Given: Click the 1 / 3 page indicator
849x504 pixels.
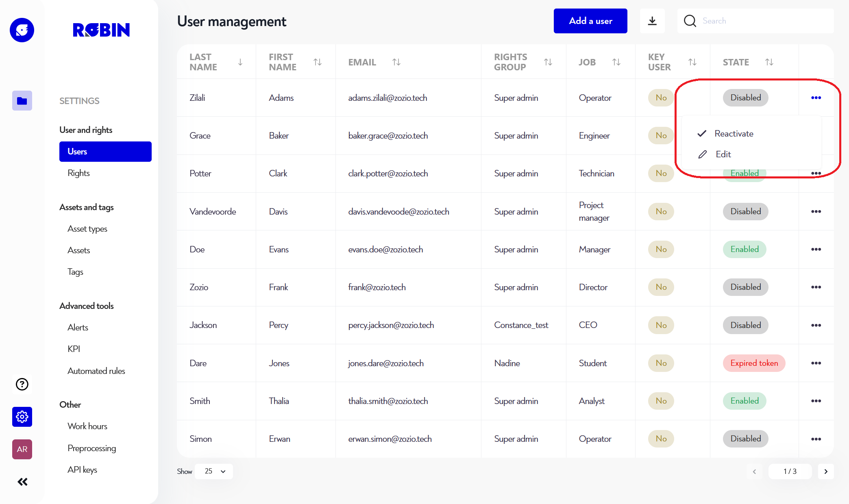Looking at the screenshot, I should click(790, 471).
